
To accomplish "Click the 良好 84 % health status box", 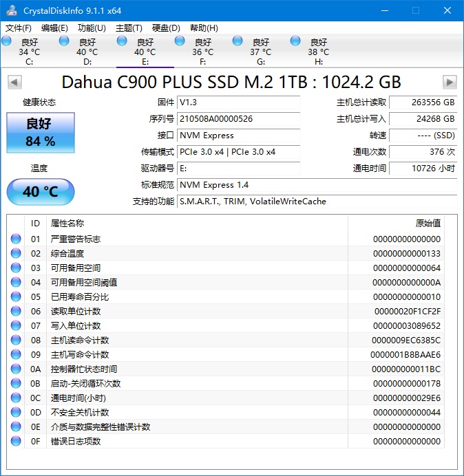I will (40, 133).
